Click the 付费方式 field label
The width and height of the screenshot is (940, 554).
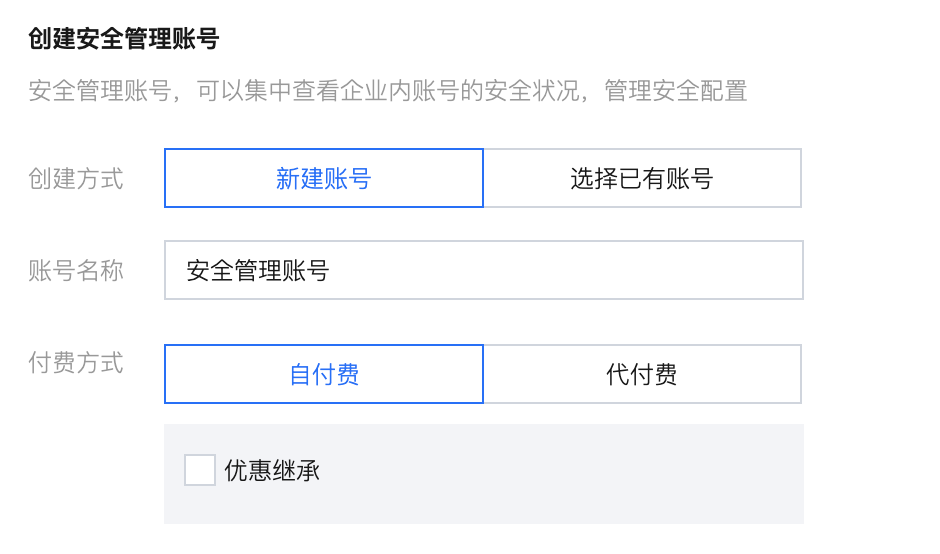point(76,362)
